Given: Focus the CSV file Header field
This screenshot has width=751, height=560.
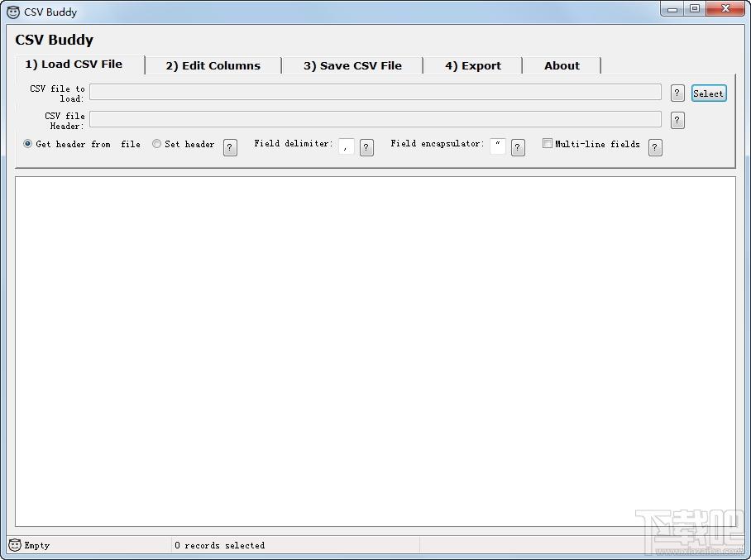Looking at the screenshot, I should click(x=375, y=119).
